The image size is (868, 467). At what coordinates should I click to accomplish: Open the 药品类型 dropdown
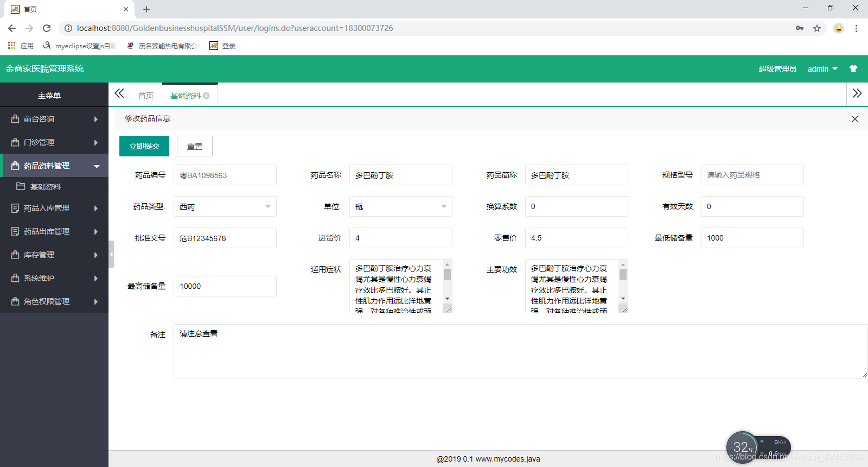(225, 206)
